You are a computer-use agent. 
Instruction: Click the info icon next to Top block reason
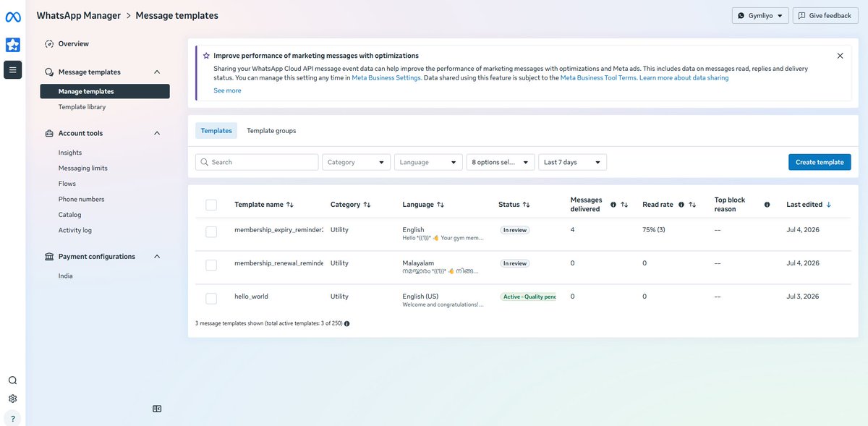pos(767,205)
